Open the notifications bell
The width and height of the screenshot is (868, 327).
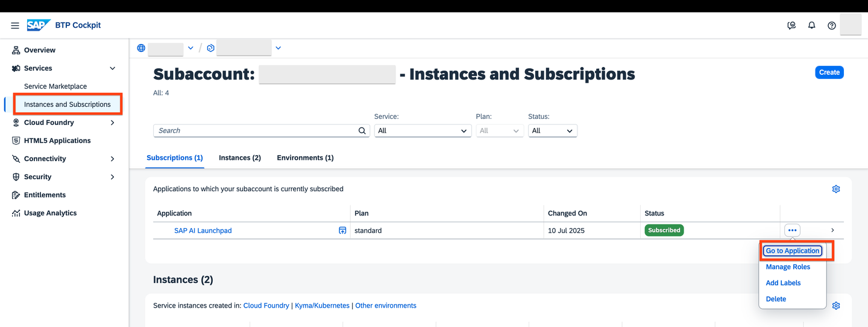[812, 25]
